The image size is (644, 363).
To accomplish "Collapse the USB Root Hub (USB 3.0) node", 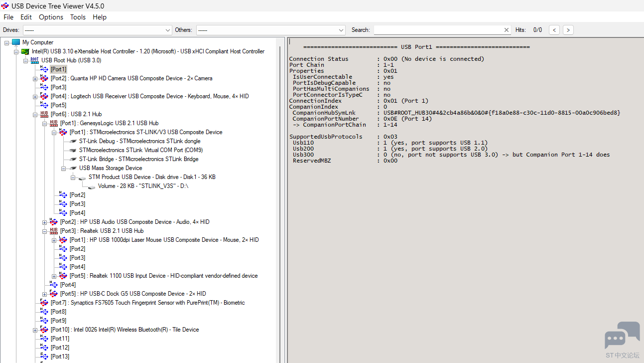I will point(25,61).
